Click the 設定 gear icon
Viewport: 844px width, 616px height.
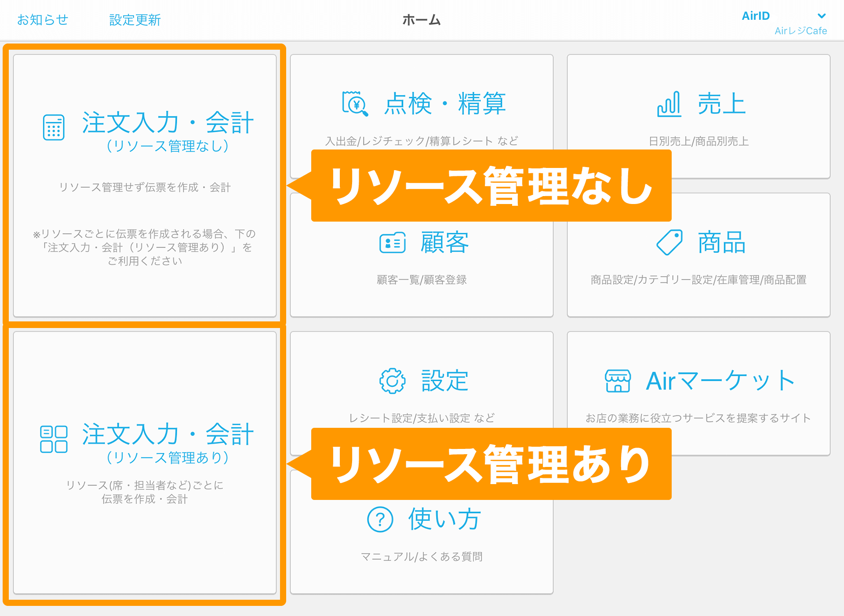[x=393, y=381]
